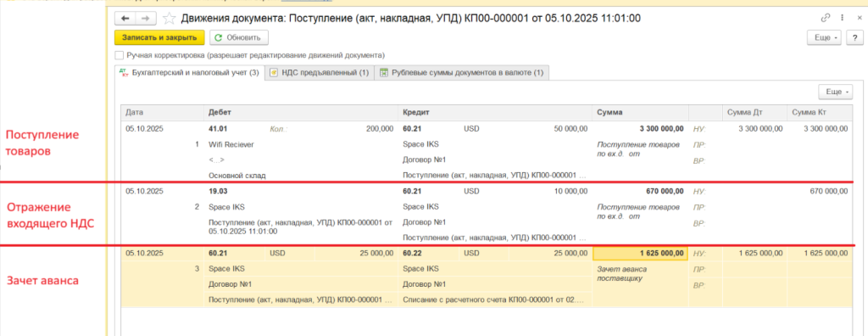Select the 3 300 000,00 Сумма Кт value

[825, 129]
